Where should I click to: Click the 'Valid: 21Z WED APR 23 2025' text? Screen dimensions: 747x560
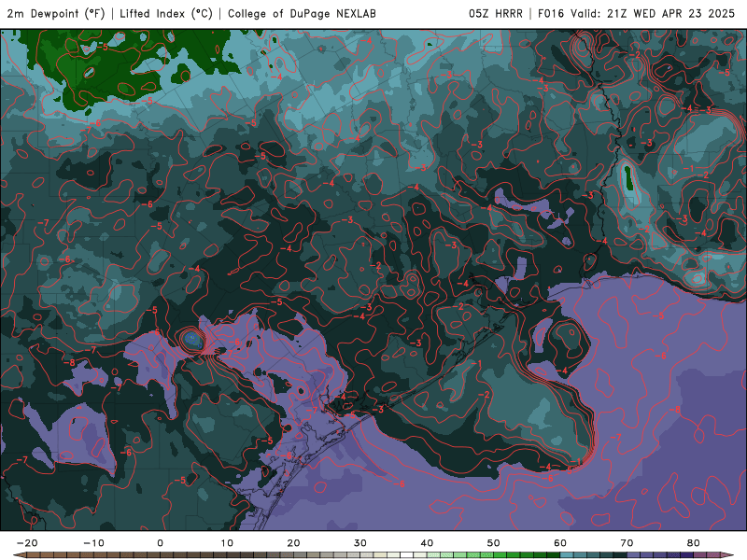tap(653, 13)
